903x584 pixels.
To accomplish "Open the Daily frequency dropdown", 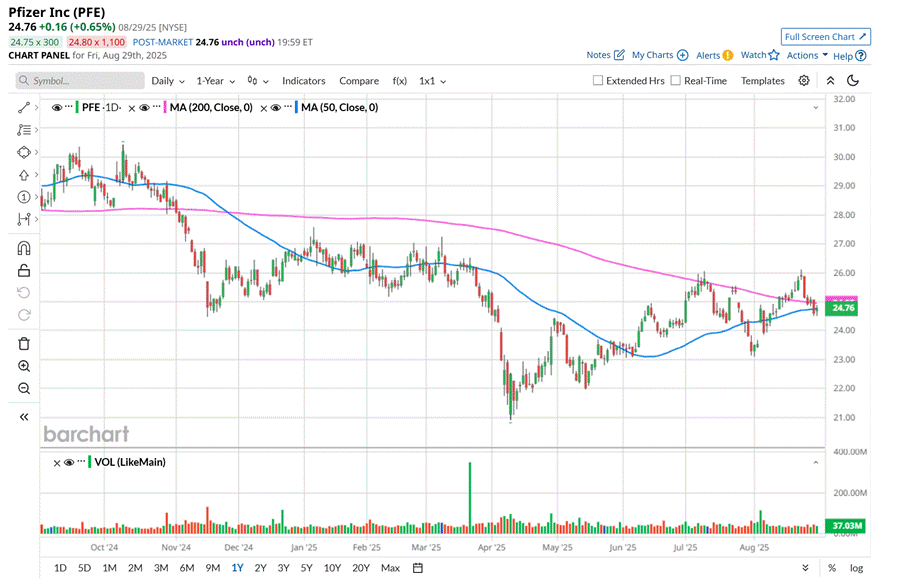I will [168, 81].
